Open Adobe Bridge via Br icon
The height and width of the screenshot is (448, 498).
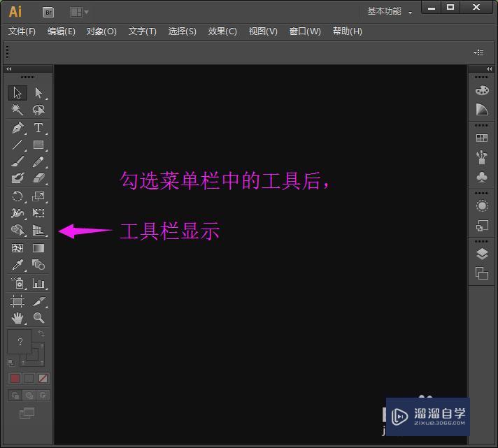48,13
